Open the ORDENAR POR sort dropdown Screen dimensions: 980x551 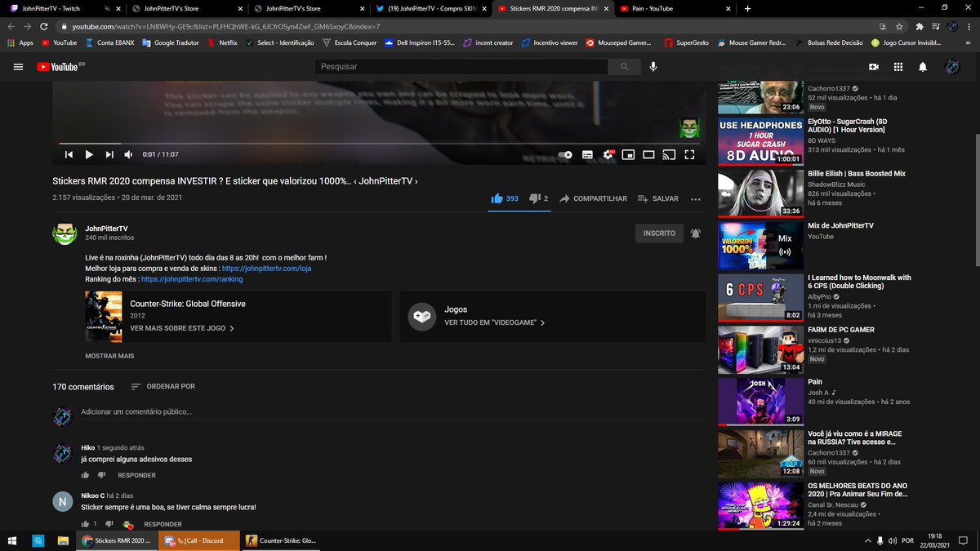click(163, 386)
